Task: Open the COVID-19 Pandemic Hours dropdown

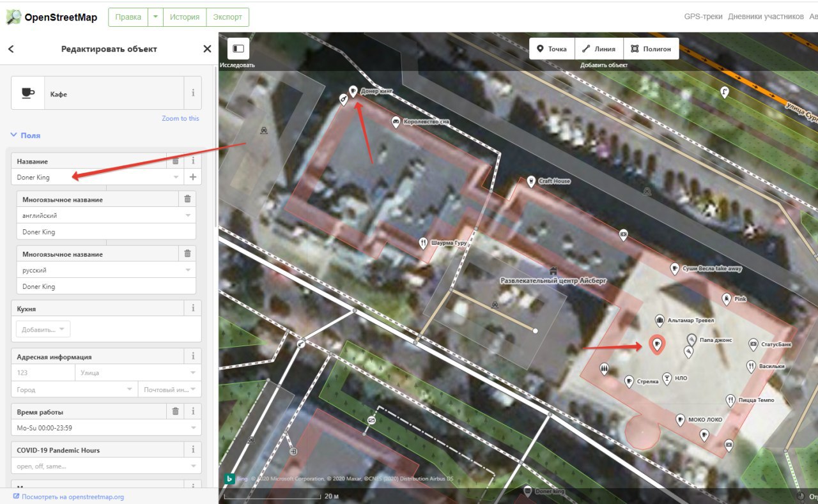Action: pyautogui.click(x=193, y=466)
